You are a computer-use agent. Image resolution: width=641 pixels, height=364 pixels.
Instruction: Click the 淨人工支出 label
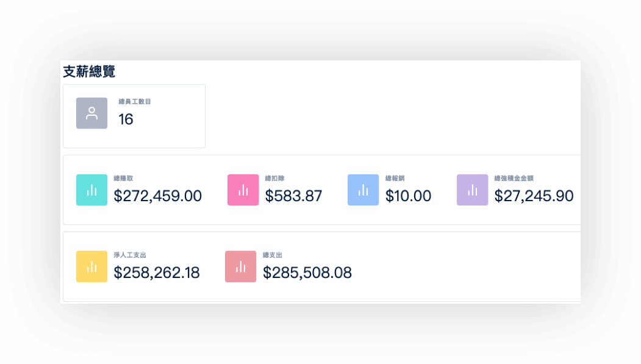click(x=129, y=255)
